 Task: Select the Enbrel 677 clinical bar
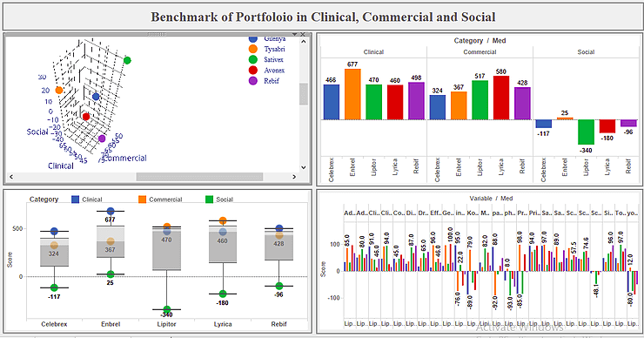pyautogui.click(x=352, y=94)
